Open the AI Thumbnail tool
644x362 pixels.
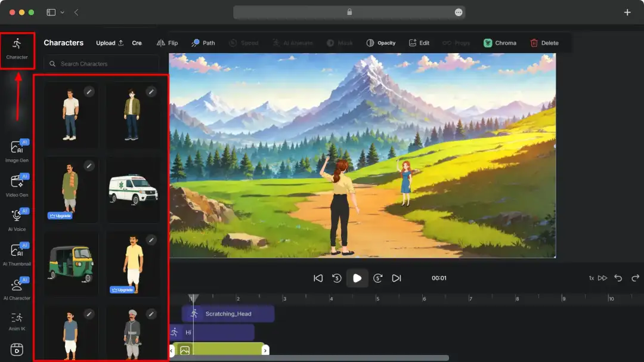pyautogui.click(x=17, y=253)
